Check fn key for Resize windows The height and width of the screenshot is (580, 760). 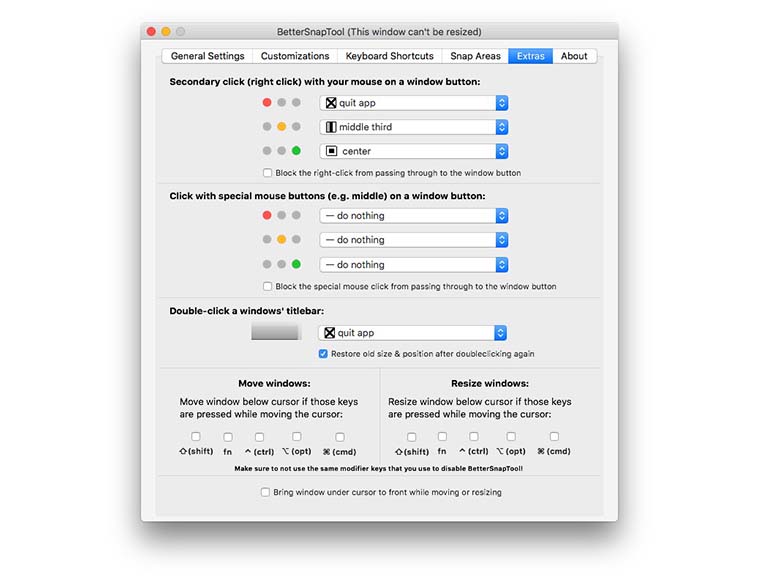click(442, 437)
